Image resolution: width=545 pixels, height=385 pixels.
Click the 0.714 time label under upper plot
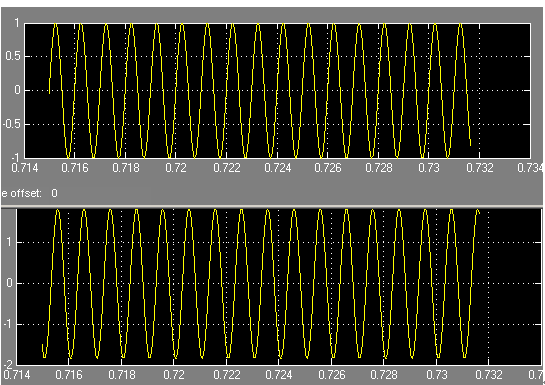tap(24, 168)
